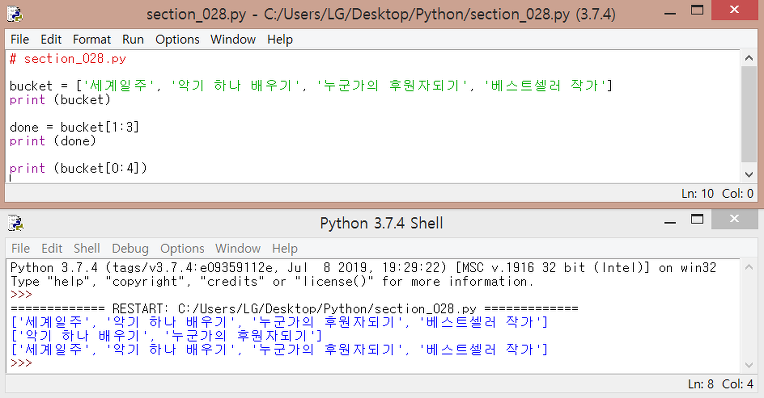Click the 'Type "help"' information line in Shell

[x=272, y=282]
